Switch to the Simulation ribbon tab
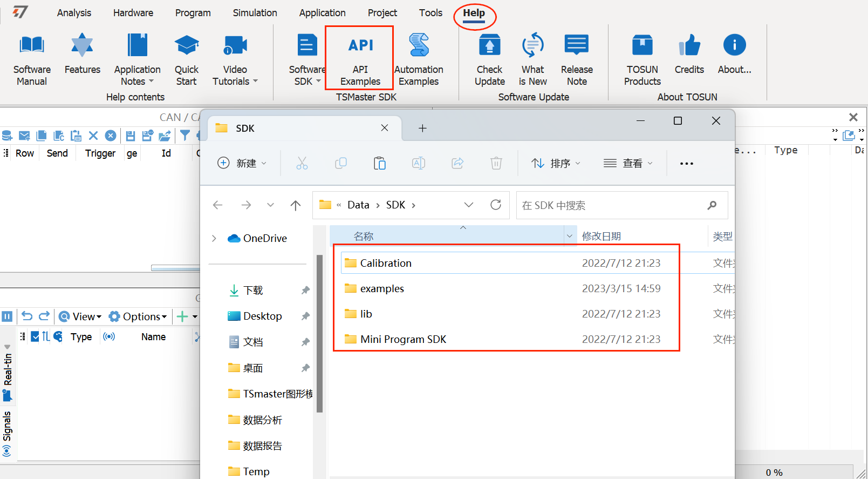Image resolution: width=868 pixels, height=479 pixels. pyautogui.click(x=255, y=13)
